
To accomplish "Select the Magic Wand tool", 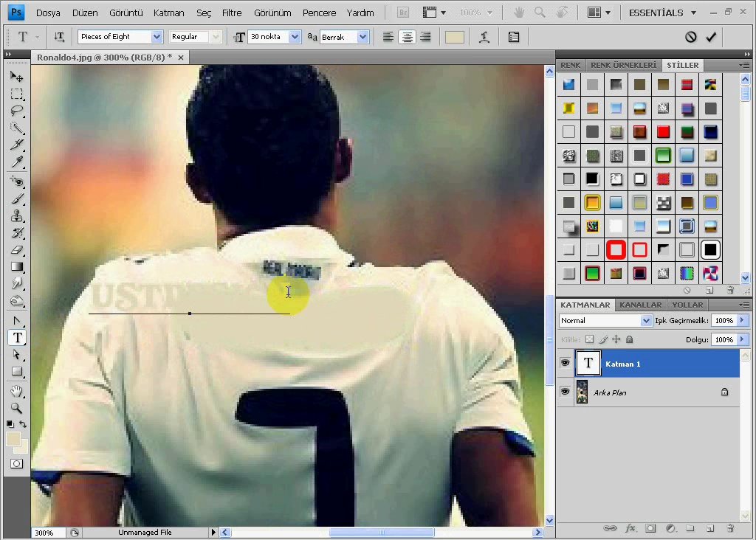I will [x=17, y=128].
